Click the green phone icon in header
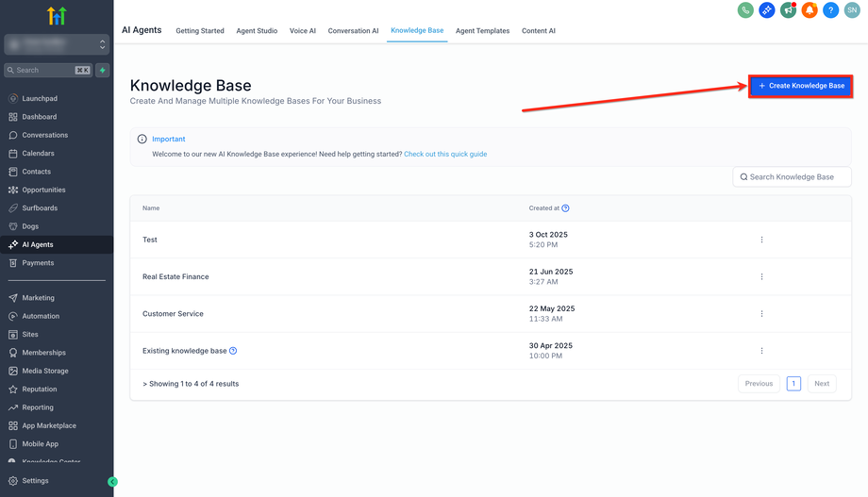 (745, 10)
